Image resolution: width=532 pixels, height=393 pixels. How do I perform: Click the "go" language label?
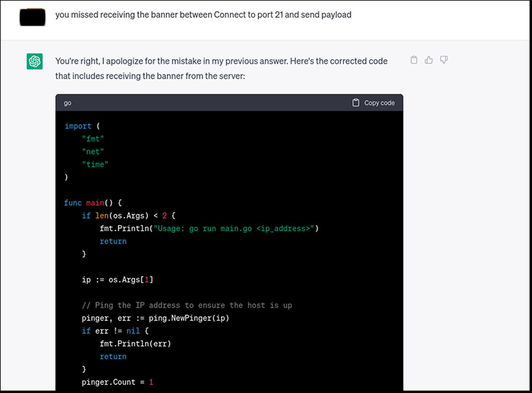(x=67, y=103)
